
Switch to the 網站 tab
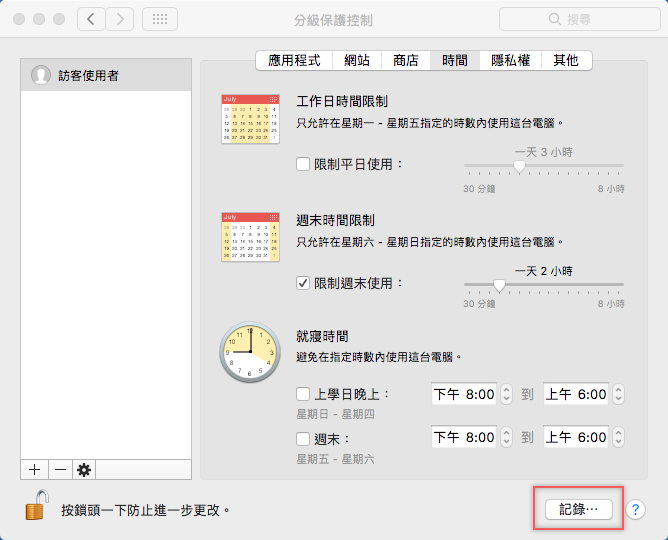click(x=357, y=60)
